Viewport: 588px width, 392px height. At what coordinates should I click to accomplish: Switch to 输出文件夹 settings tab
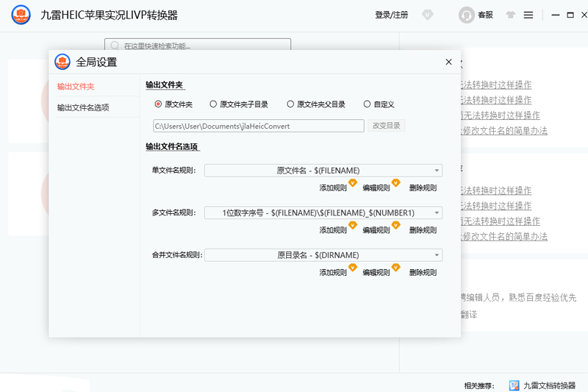[76, 87]
